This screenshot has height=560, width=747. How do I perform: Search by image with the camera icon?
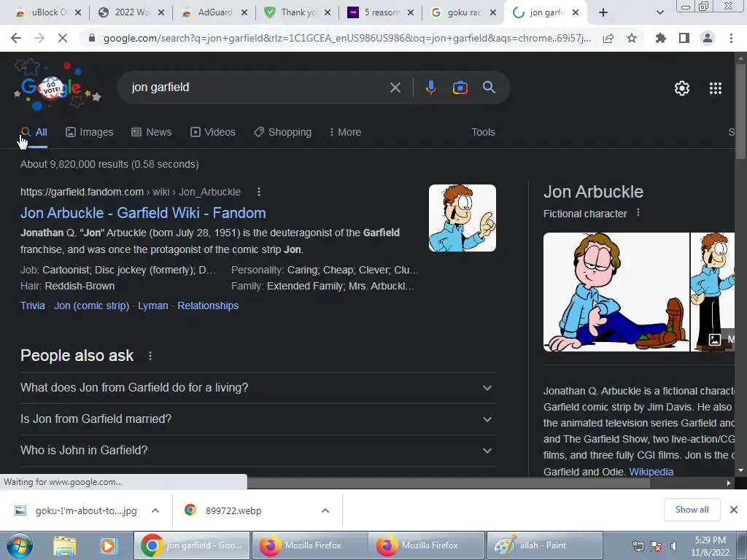tap(460, 87)
